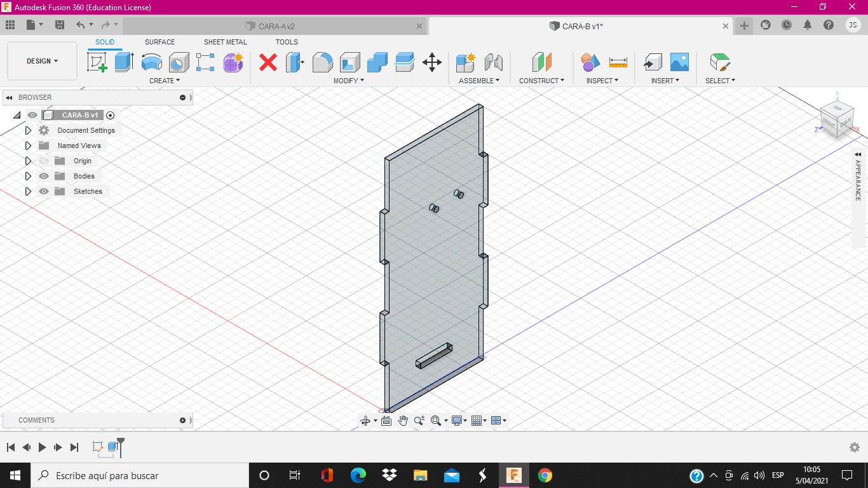Open the CONSTRUCT dropdown menu
This screenshot has height=488, width=868.
click(542, 81)
